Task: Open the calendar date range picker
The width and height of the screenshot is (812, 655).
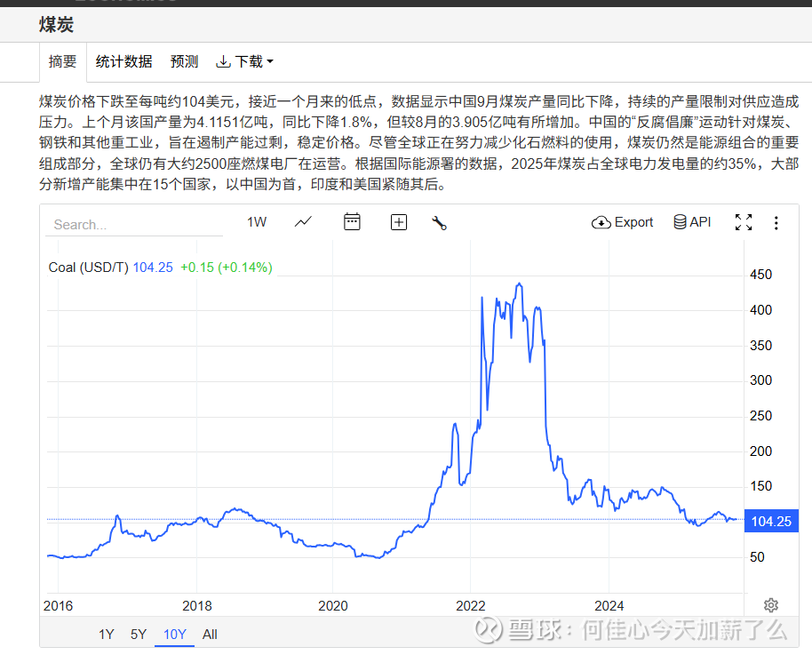Action: point(352,222)
